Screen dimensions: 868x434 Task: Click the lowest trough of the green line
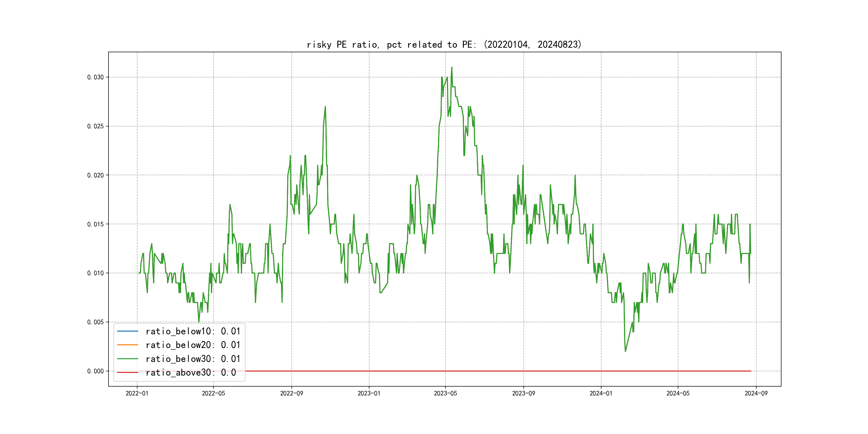625,351
